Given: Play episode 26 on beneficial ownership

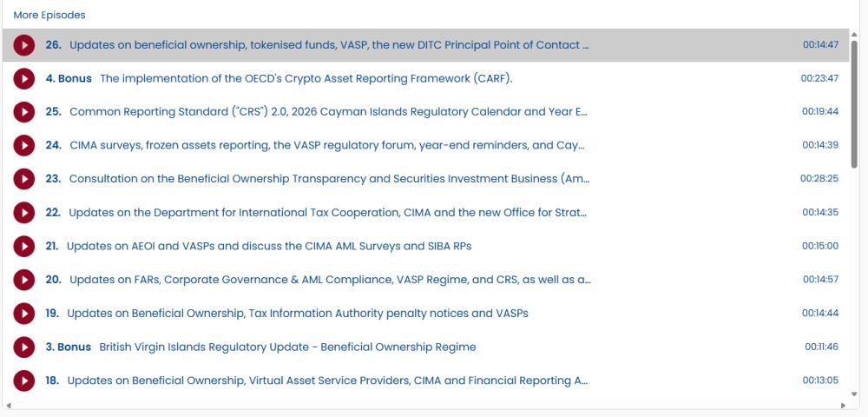Looking at the screenshot, I should tap(24, 45).
